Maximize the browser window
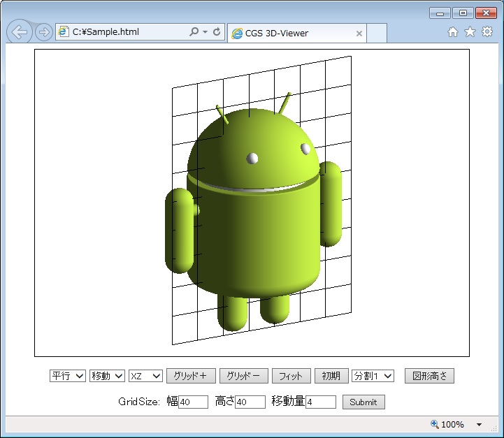 [463, 13]
